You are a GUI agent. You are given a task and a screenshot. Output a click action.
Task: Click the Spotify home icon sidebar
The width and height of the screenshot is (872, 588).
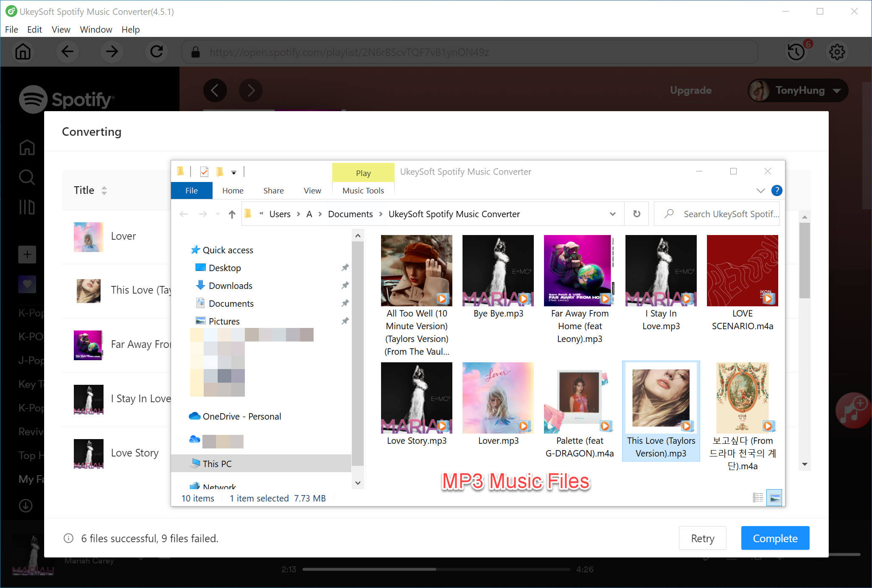[26, 148]
